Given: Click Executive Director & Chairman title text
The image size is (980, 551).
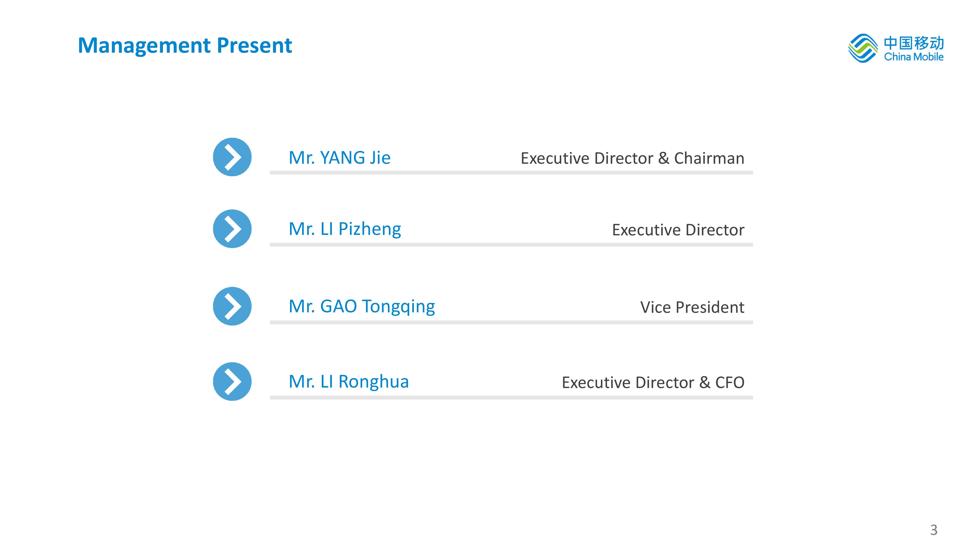Looking at the screenshot, I should click(x=632, y=158).
